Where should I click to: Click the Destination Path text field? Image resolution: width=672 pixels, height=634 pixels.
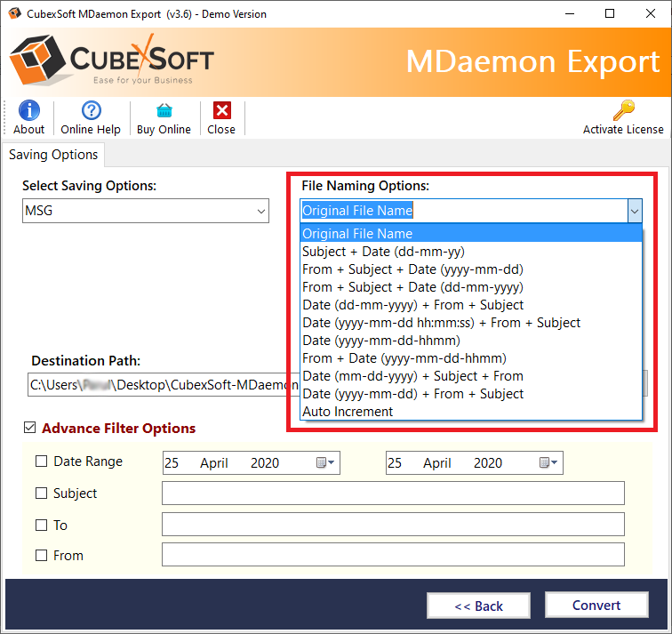(164, 384)
